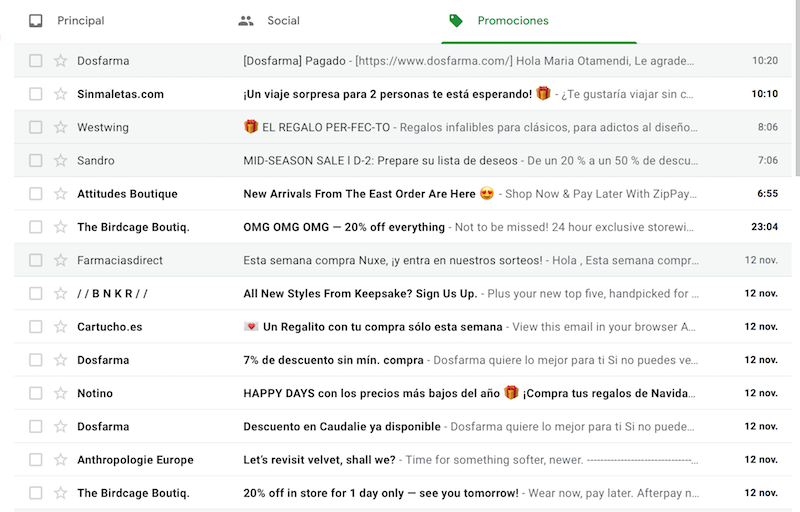Star the Sandro mid-season sale email
This screenshot has width=800, height=512.
point(61,160)
